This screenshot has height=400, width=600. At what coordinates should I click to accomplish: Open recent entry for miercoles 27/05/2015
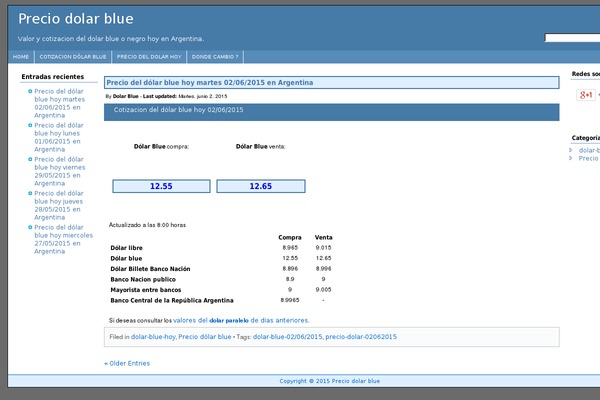(x=64, y=240)
